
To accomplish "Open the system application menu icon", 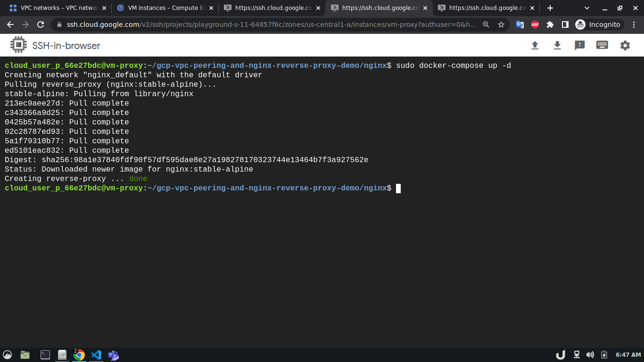I will coord(7,355).
